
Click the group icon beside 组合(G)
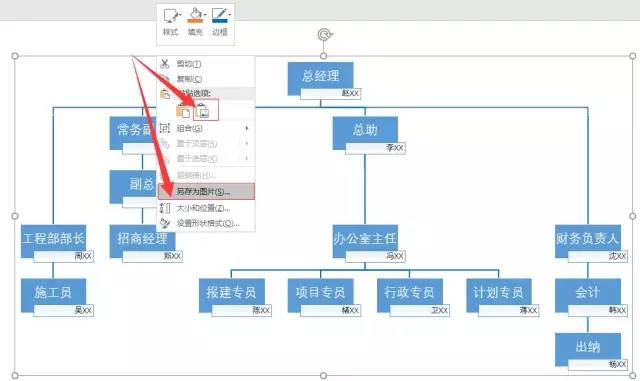[164, 128]
